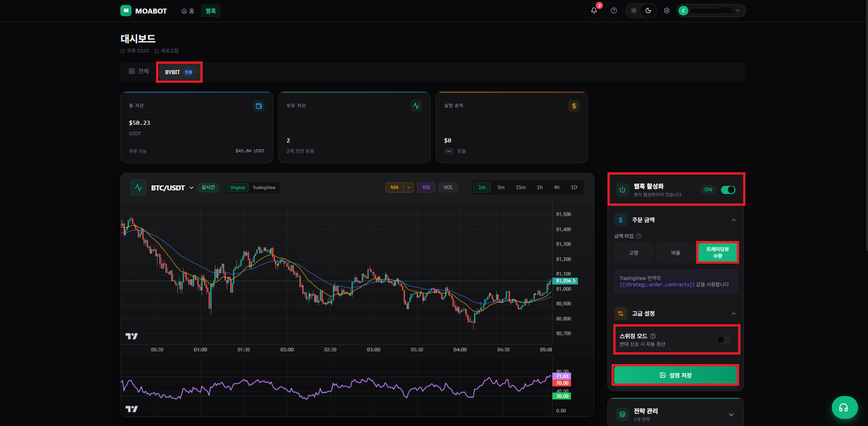Click the 설정 저장 save button
The width and height of the screenshot is (868, 426).
(x=675, y=375)
